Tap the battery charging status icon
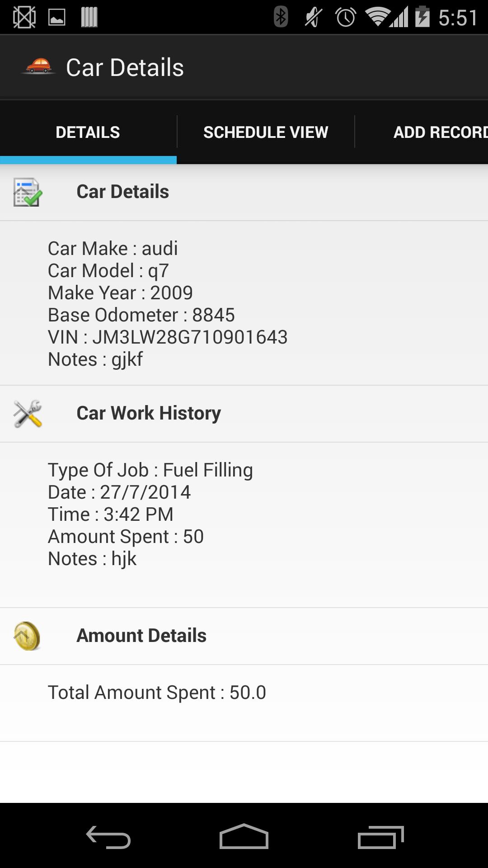 click(422, 16)
